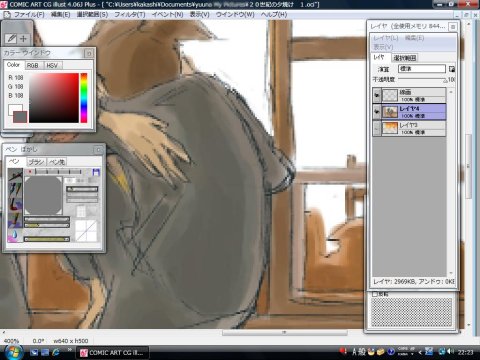Screen dimensions: 480x360
Task: Select the fourth pen preset in the list
Action: [15, 220]
